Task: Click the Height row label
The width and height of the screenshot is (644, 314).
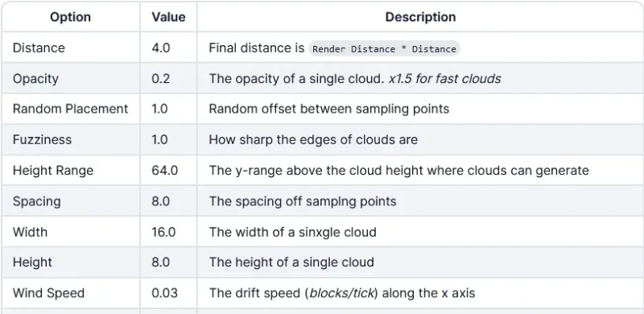Action: (x=32, y=262)
